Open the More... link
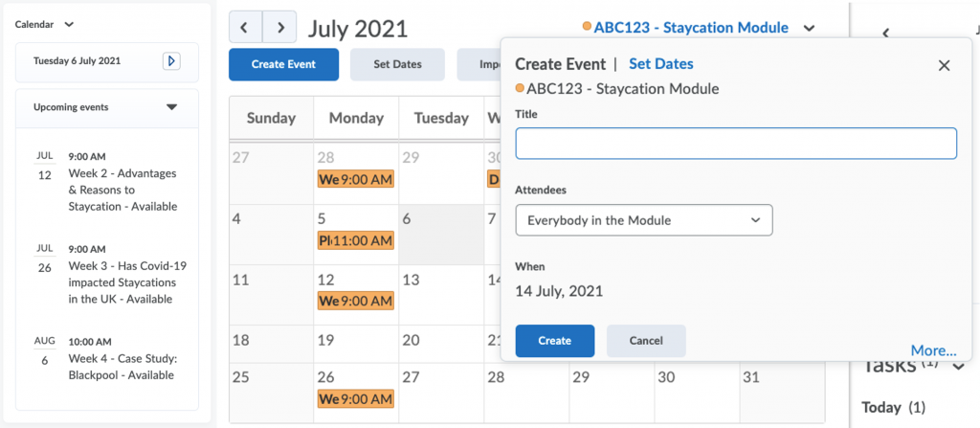 tap(933, 350)
